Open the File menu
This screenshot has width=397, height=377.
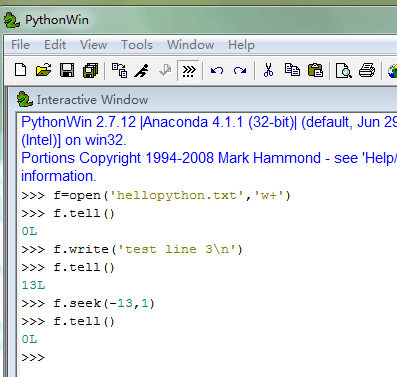[x=20, y=45]
